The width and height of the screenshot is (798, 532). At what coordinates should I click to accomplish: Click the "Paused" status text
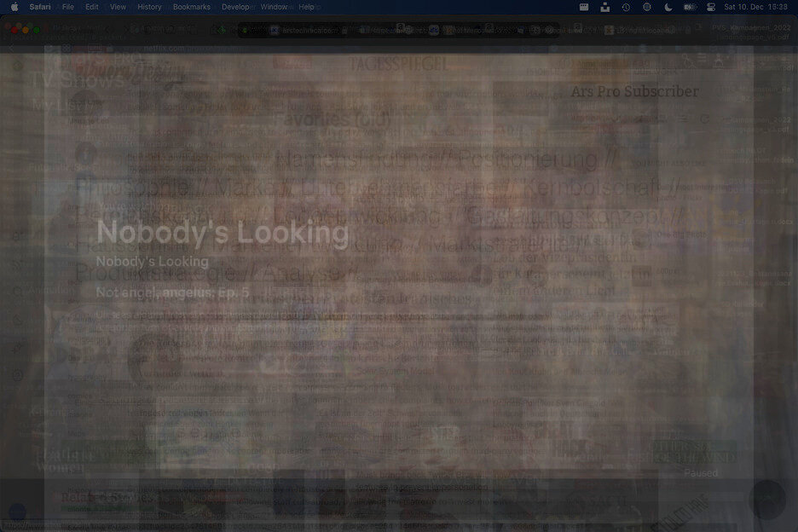point(701,473)
